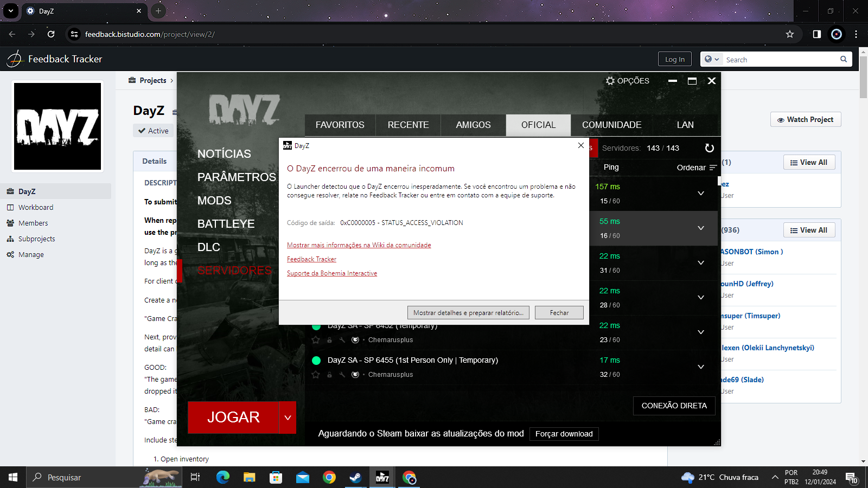Open the Chrome side panel
Viewport: 868px width, 488px height.
(x=817, y=34)
